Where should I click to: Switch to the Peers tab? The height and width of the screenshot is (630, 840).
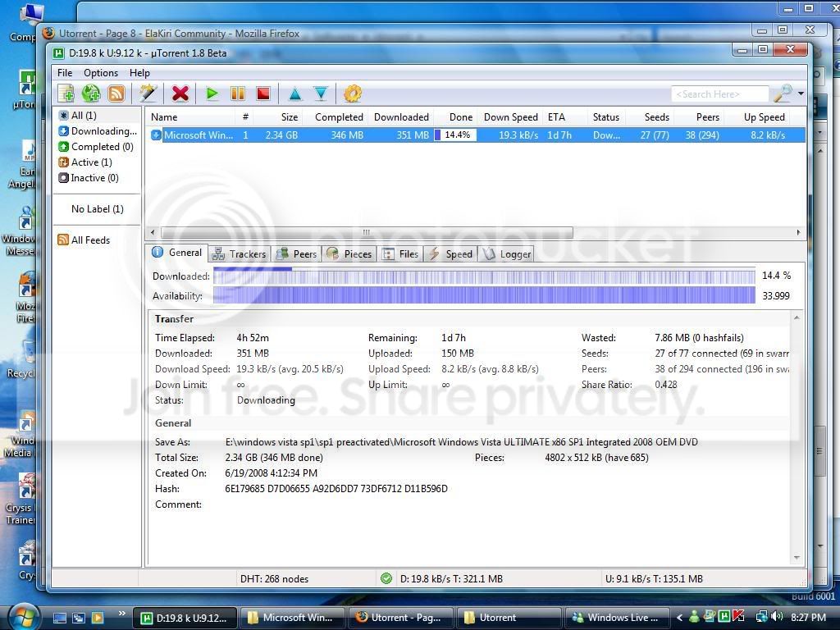point(296,254)
